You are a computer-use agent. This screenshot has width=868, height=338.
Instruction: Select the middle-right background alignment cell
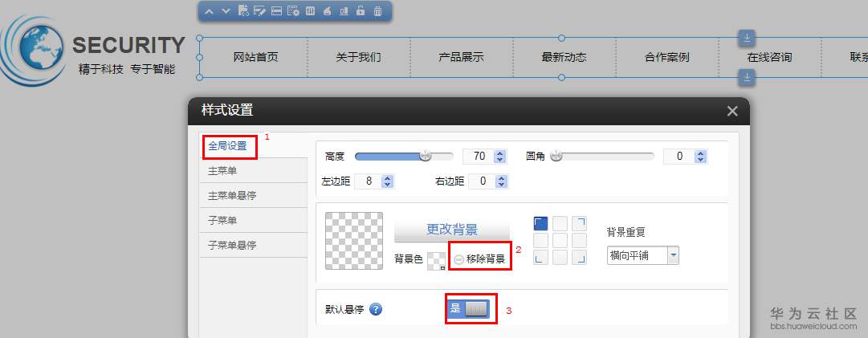click(x=579, y=240)
